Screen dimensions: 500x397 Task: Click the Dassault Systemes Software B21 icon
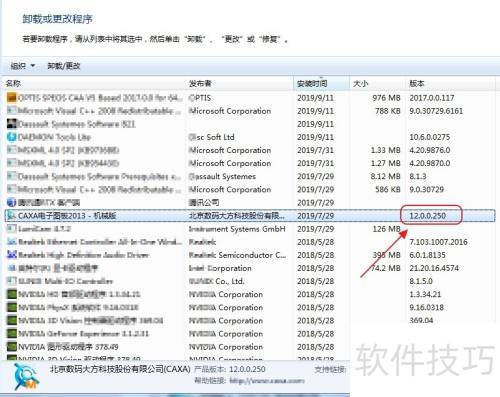(x=12, y=124)
